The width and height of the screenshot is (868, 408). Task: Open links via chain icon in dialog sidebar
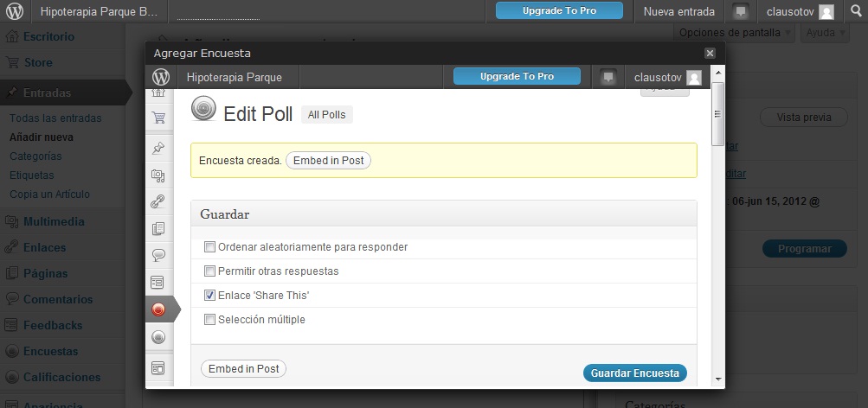(158, 201)
